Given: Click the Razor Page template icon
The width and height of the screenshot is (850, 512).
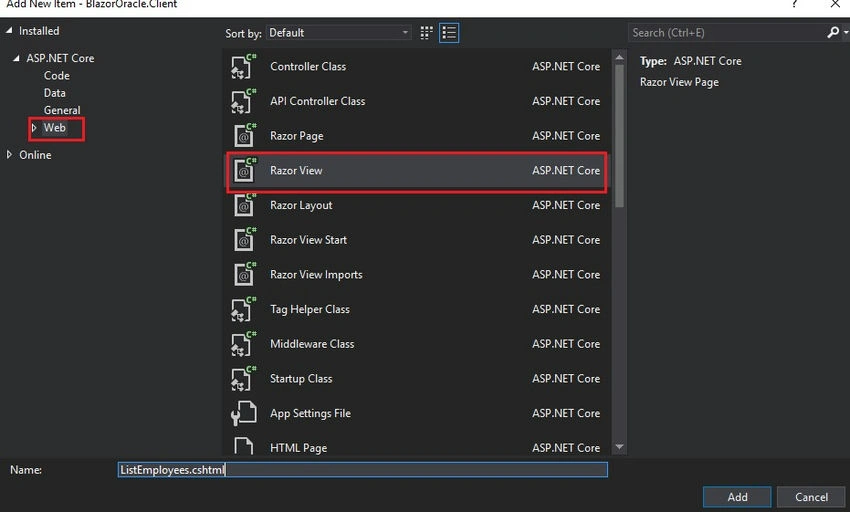Looking at the screenshot, I should 244,136.
